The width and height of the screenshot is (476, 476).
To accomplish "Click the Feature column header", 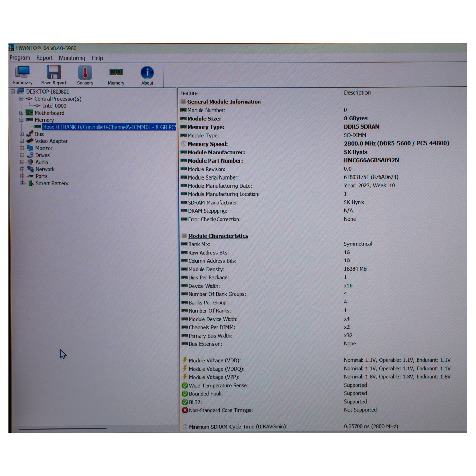I will pos(189,93).
